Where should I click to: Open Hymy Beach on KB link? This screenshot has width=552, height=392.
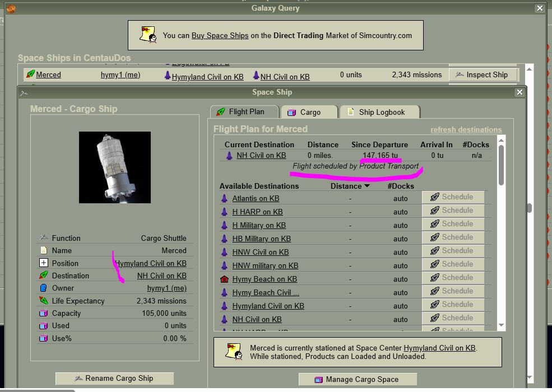pos(265,279)
